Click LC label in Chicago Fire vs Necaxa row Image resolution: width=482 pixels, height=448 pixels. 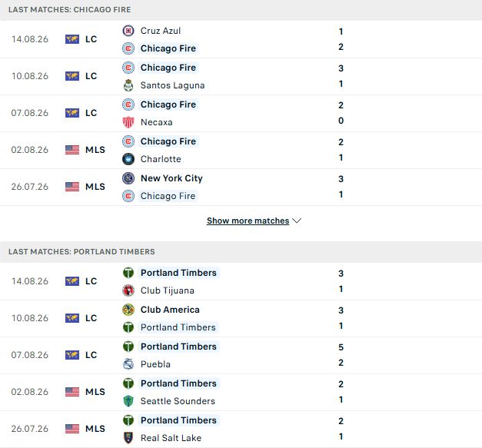click(x=91, y=113)
